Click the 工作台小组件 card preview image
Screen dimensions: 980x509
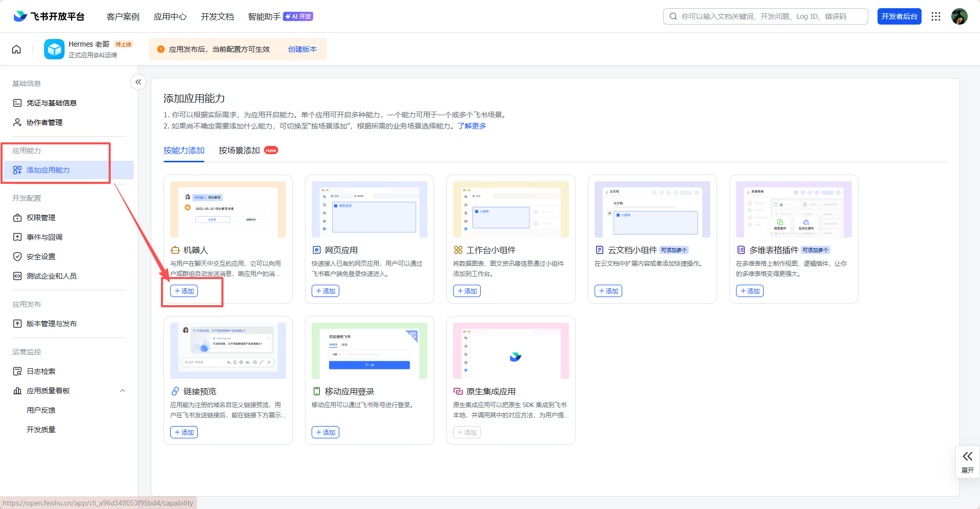[x=511, y=209]
